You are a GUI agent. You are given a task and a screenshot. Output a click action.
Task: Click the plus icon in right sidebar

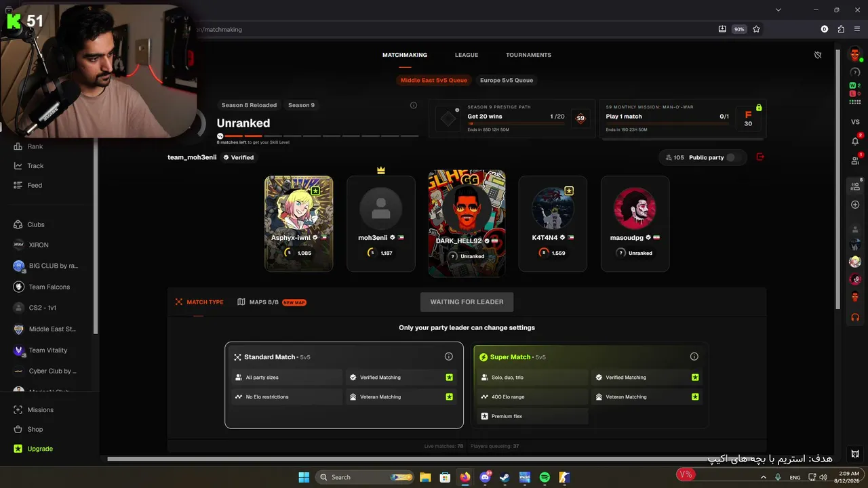(855, 205)
